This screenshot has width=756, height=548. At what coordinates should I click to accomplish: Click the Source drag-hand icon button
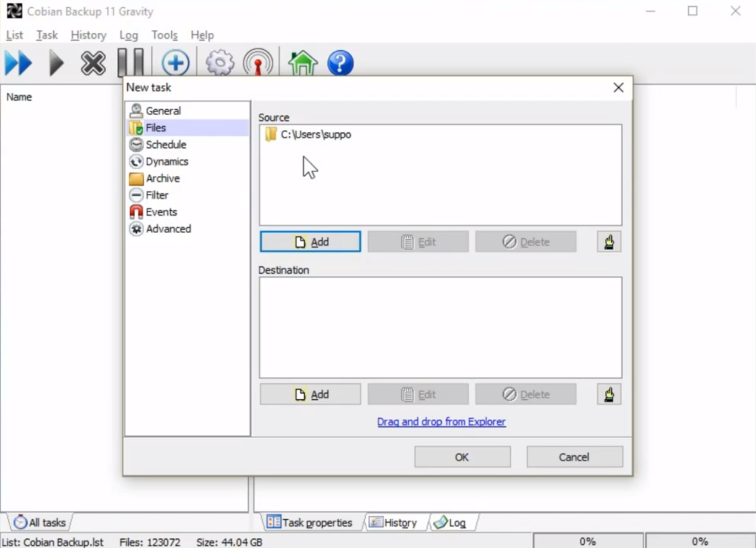(x=609, y=242)
